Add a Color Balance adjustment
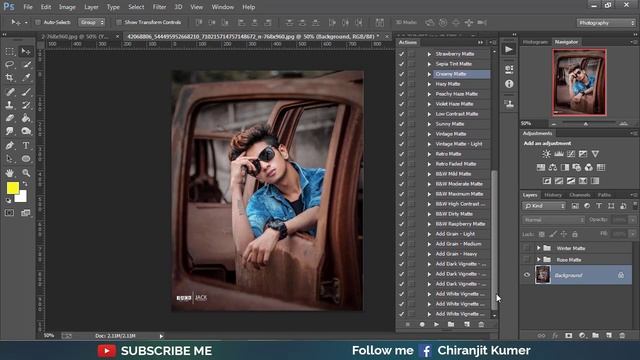Screen dimensions: 640x360 tap(553, 167)
